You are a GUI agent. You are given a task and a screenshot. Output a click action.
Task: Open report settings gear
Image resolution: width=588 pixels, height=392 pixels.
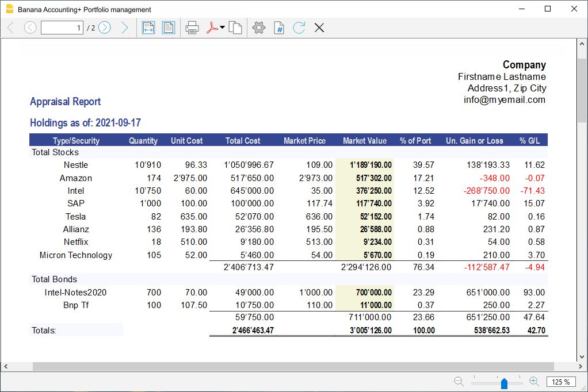259,28
